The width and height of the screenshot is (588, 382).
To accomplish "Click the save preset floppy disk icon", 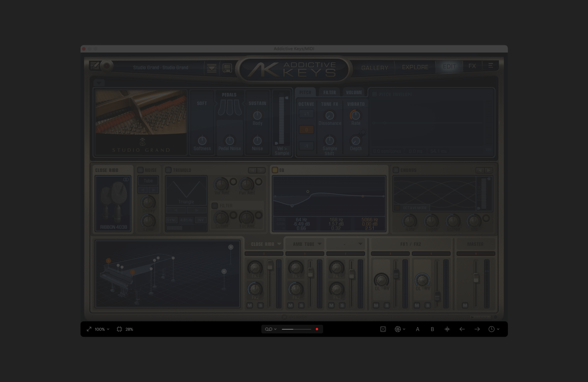I will 227,68.
